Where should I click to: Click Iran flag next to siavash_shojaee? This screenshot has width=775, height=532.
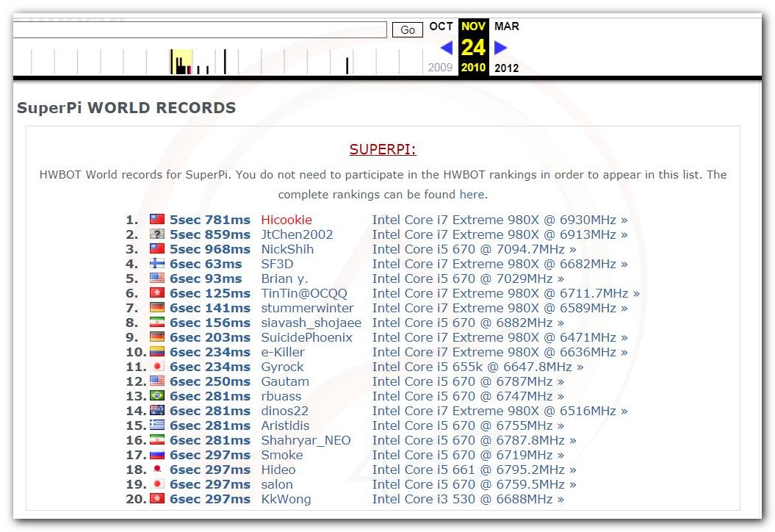157,323
